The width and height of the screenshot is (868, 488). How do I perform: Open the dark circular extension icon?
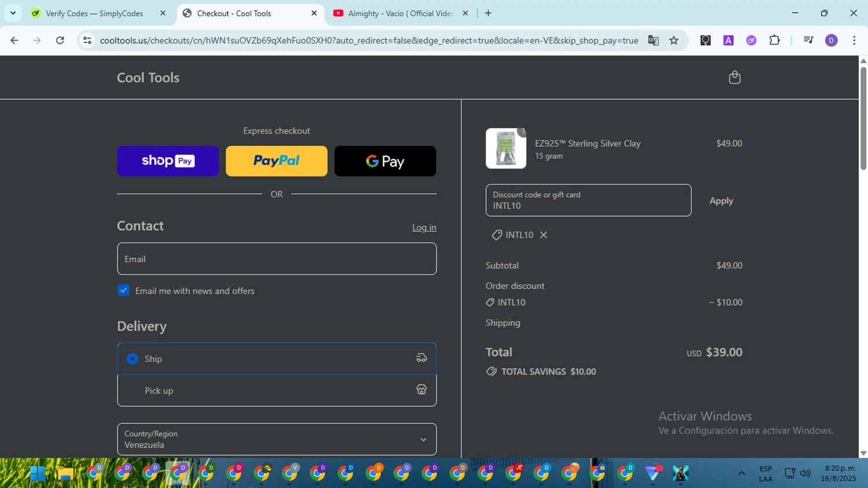click(705, 41)
